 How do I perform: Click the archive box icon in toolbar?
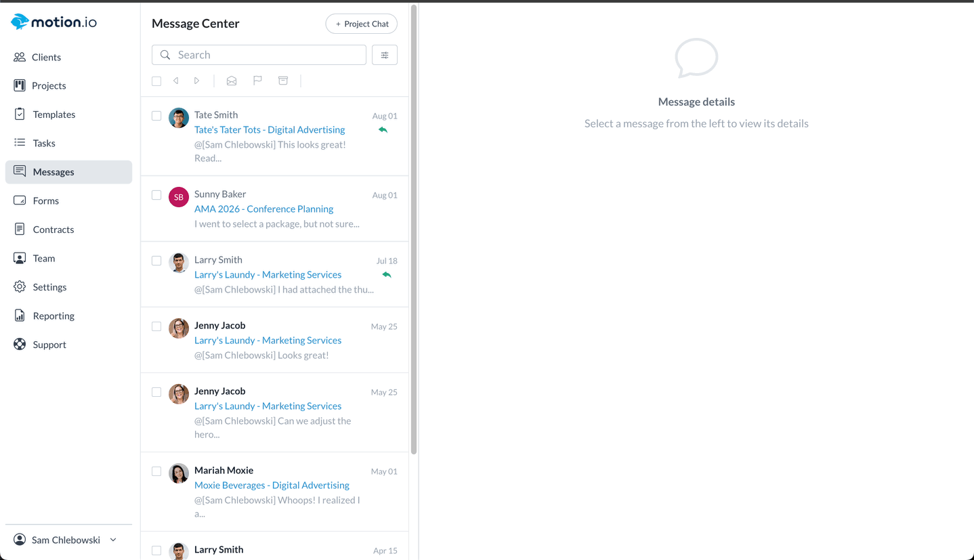click(x=283, y=81)
